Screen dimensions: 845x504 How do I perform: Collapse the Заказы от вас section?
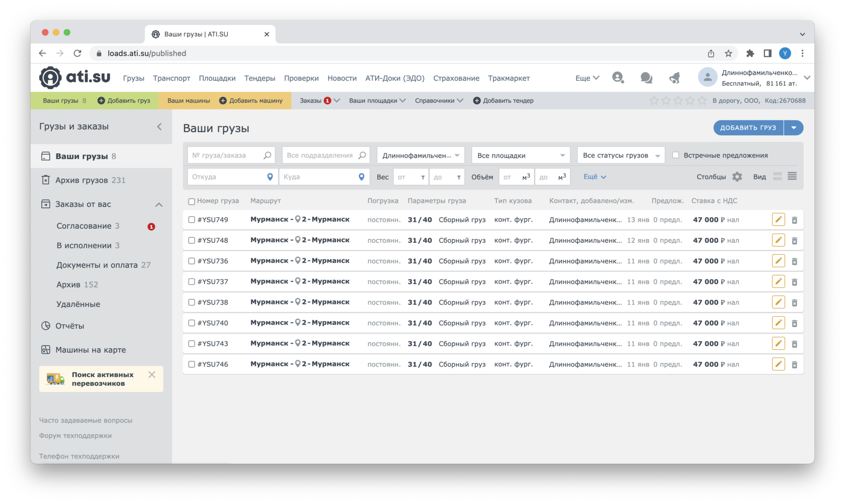[159, 205]
